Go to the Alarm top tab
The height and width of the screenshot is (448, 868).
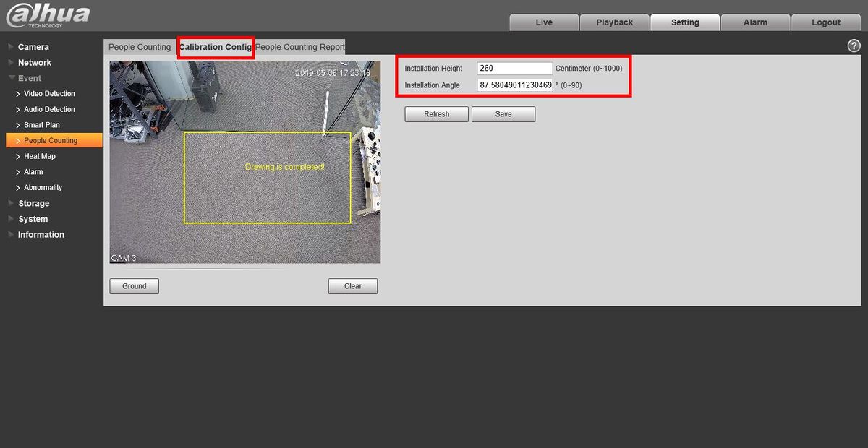click(x=755, y=22)
